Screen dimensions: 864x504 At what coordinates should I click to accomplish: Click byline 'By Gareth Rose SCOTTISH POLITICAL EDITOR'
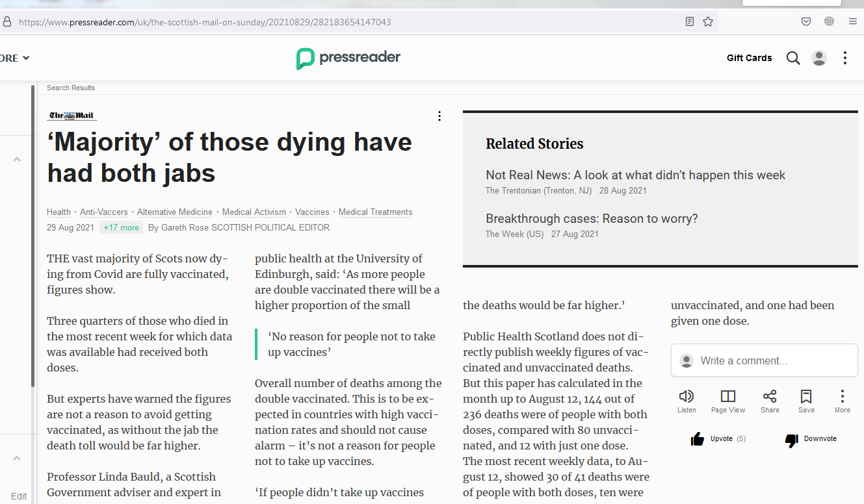coord(239,227)
